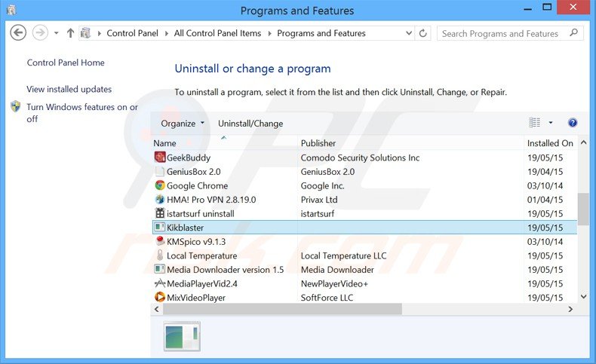
Task: Sort by Installed On column header
Action: [550, 143]
